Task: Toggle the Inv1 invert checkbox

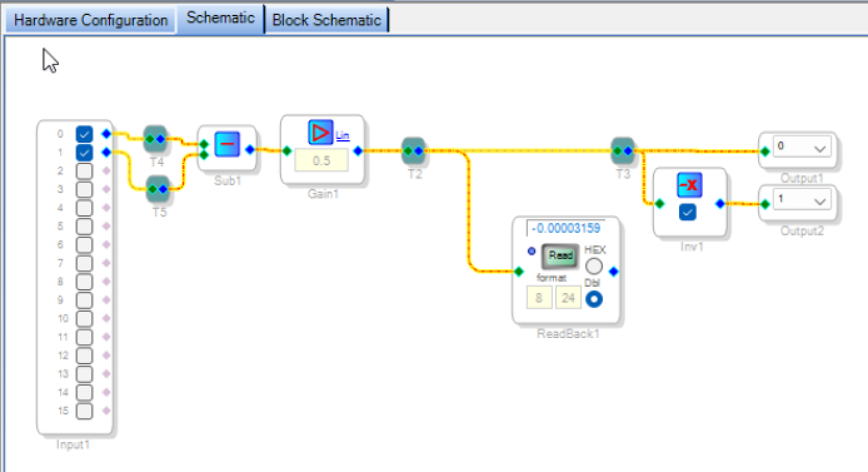Action: [688, 213]
